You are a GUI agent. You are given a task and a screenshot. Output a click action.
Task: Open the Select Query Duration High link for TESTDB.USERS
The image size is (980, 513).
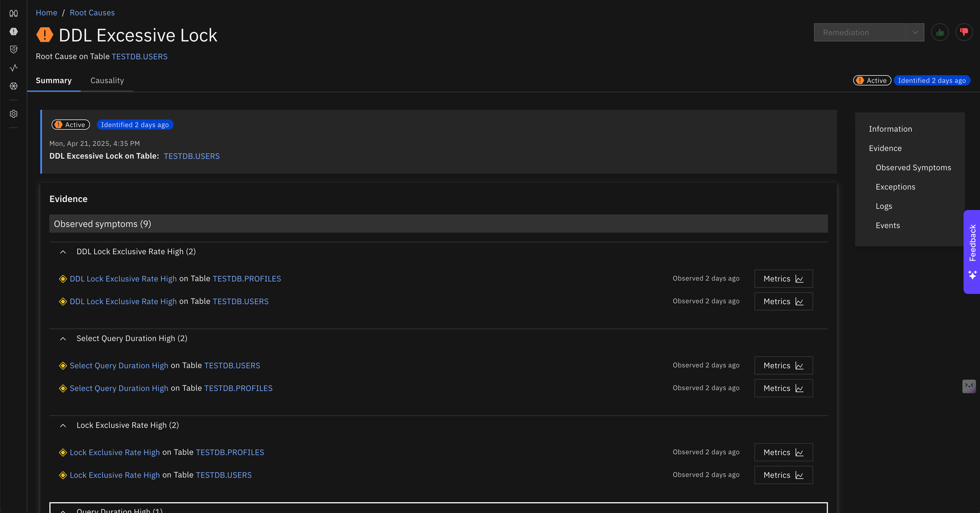click(x=119, y=366)
